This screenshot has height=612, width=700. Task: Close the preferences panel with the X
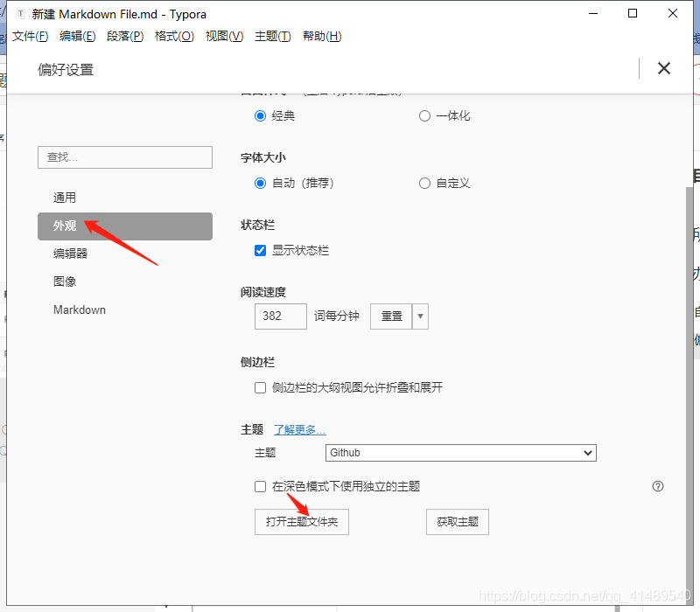(664, 68)
